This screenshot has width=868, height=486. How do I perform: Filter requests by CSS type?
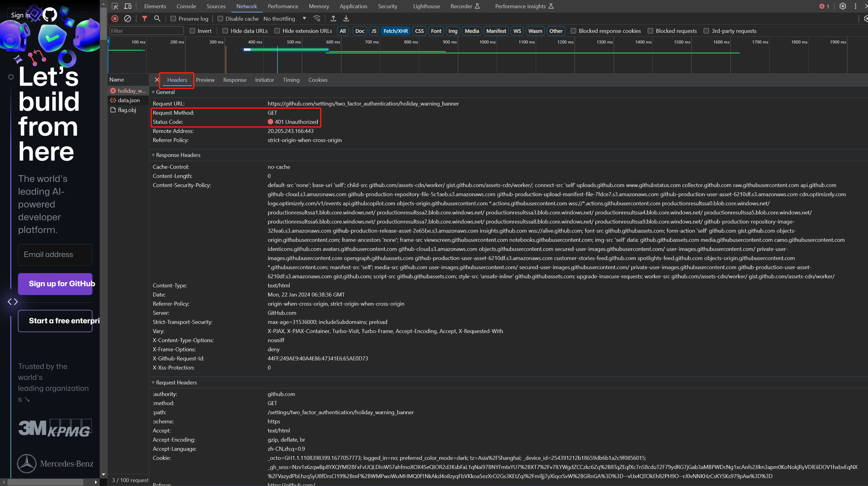pyautogui.click(x=419, y=31)
